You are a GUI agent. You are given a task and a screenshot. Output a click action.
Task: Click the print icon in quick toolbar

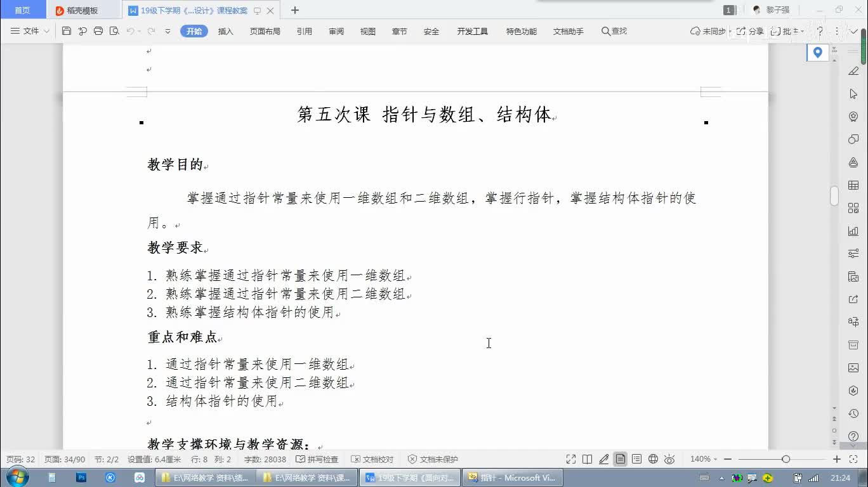(98, 31)
